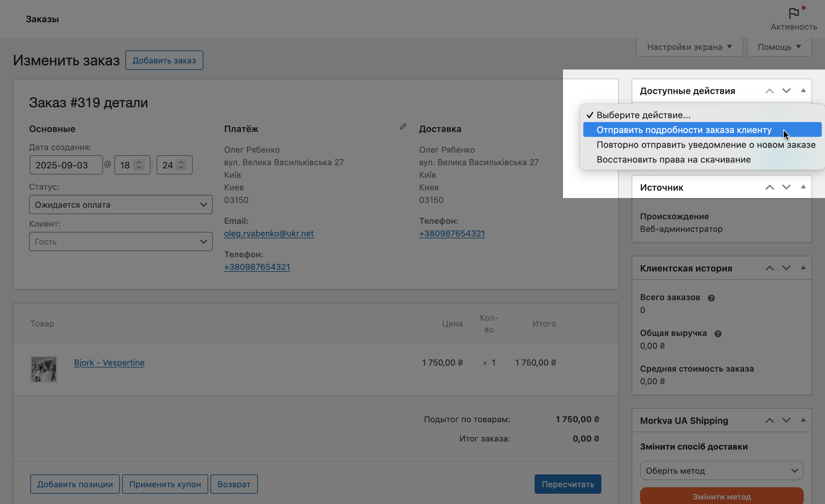Open the Клиент dropdown showing Гость
Image resolution: width=825 pixels, height=504 pixels.
coord(121,242)
